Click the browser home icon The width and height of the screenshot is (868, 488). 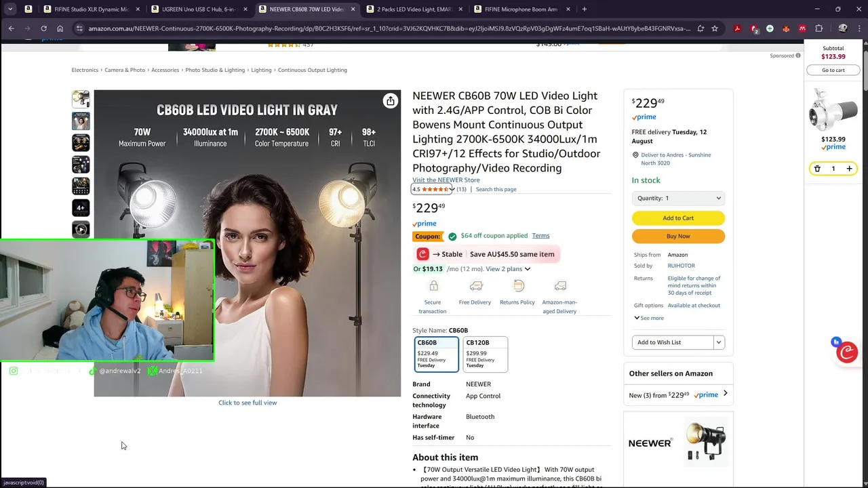click(60, 28)
